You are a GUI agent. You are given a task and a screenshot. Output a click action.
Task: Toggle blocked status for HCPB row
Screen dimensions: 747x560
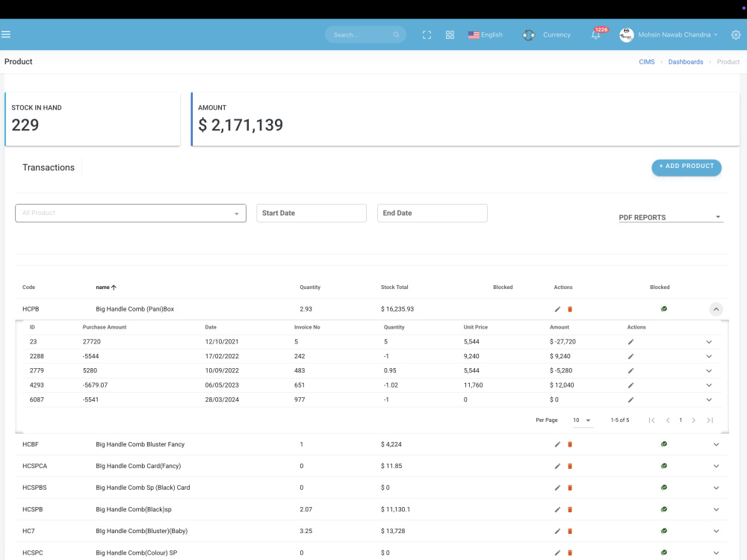pyautogui.click(x=663, y=309)
